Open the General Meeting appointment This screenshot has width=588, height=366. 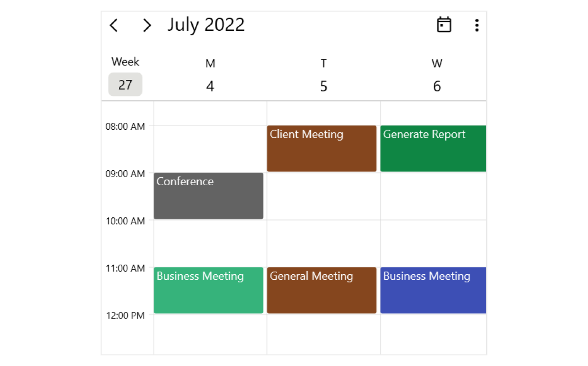click(322, 290)
